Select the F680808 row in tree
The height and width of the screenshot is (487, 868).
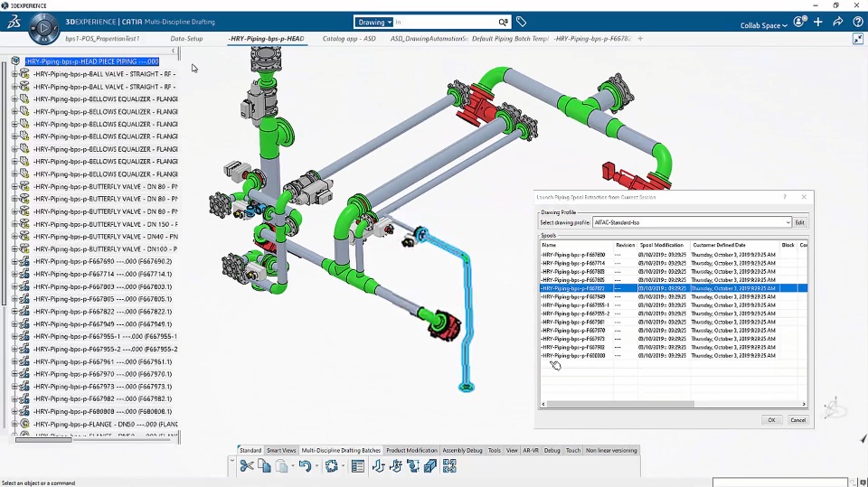102,412
